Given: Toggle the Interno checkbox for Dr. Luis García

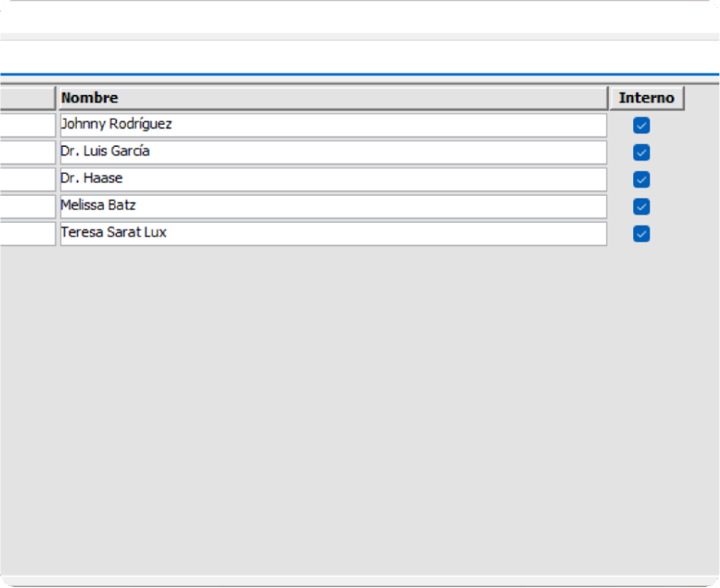Looking at the screenshot, I should 641,152.
